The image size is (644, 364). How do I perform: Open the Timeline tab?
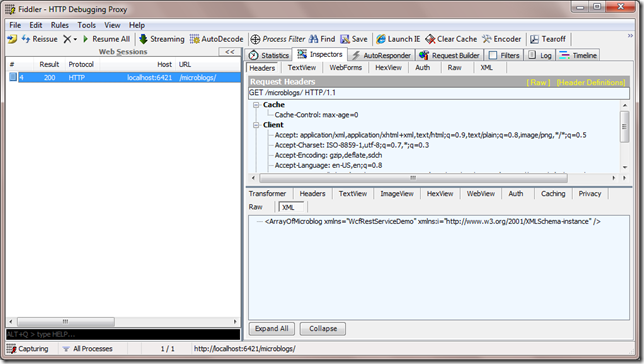(x=578, y=55)
